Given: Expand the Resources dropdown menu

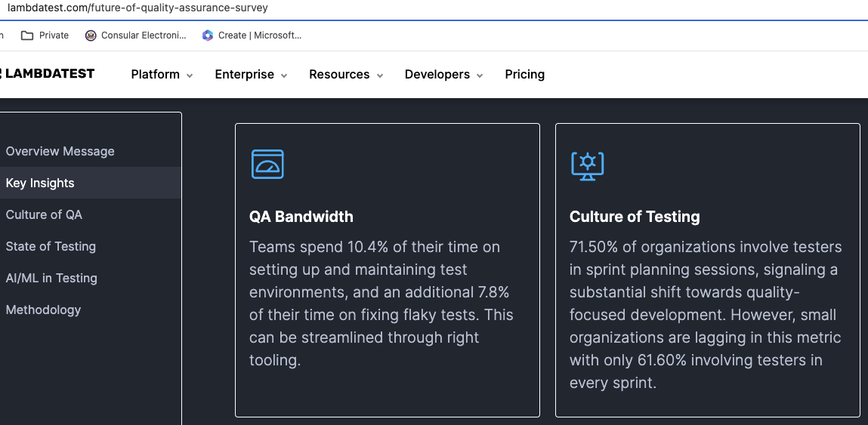Looking at the screenshot, I should [346, 75].
